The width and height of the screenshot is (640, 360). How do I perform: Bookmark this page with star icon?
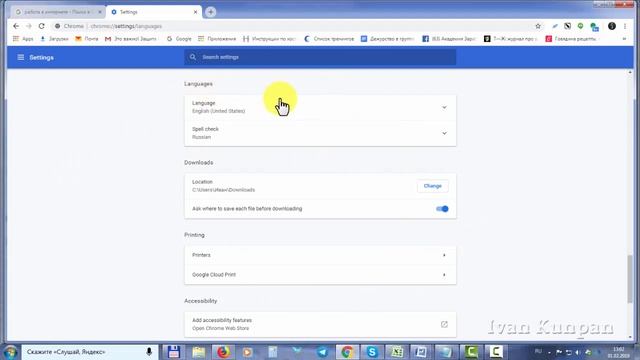(538, 26)
